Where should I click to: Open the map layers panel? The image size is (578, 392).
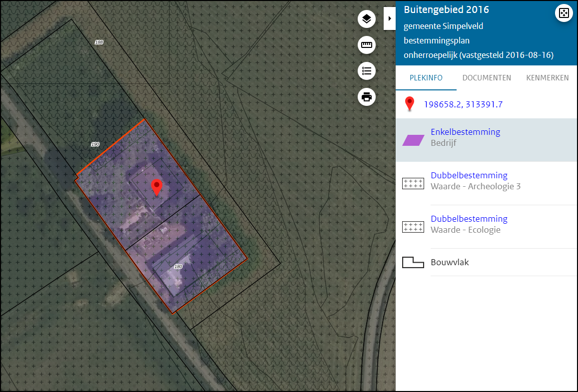367,19
